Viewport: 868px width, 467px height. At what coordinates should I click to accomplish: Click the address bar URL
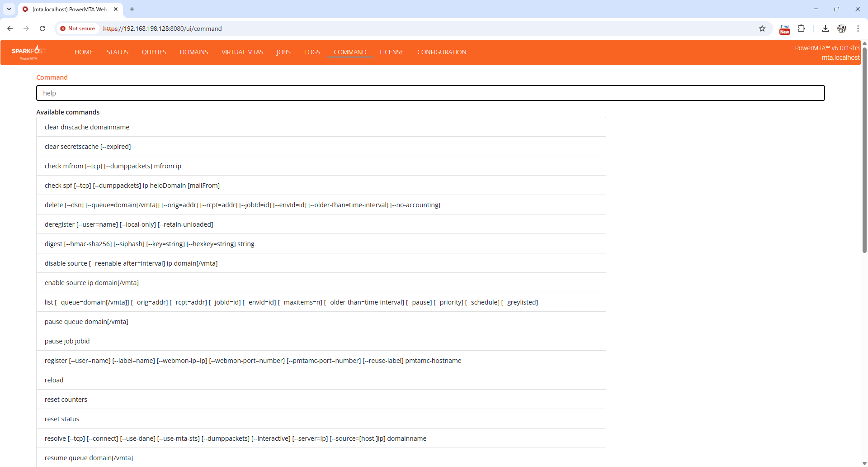pyautogui.click(x=162, y=29)
